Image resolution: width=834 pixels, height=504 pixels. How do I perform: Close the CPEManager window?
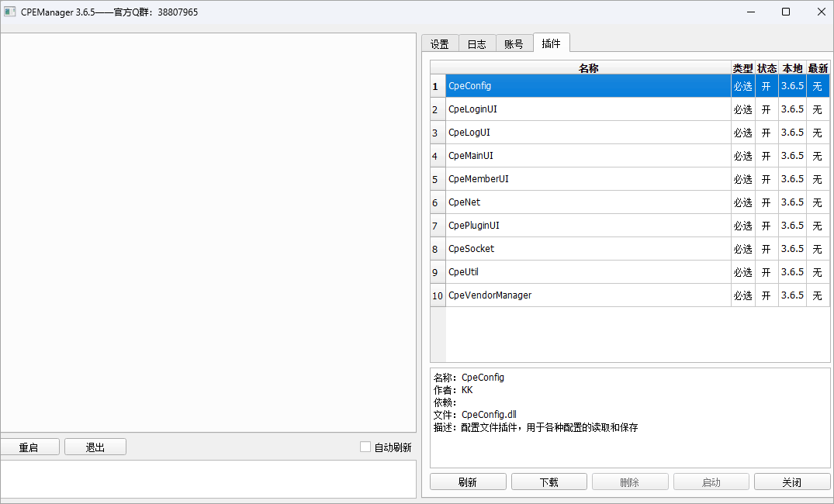(821, 12)
